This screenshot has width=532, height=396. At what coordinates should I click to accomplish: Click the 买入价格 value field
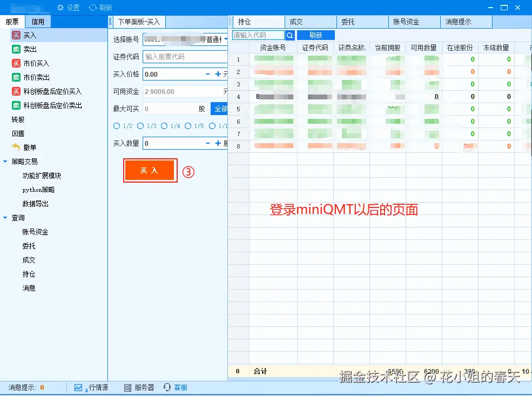(173, 74)
